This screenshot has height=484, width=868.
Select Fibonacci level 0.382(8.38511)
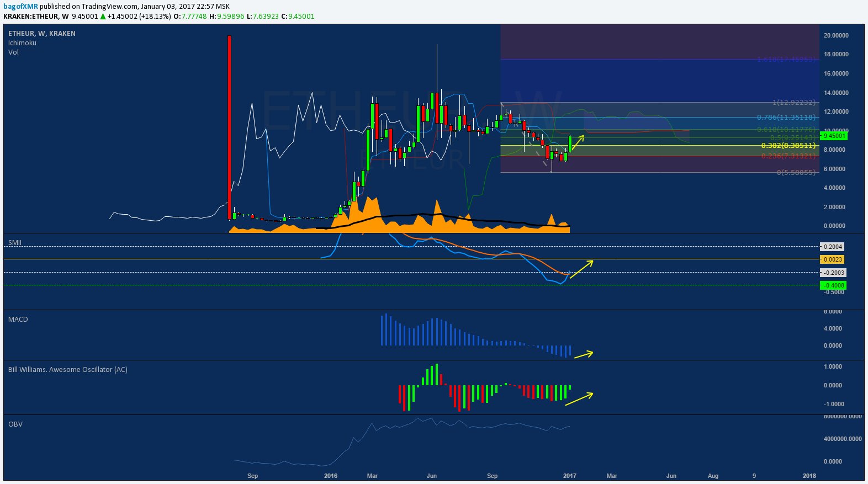(788, 146)
